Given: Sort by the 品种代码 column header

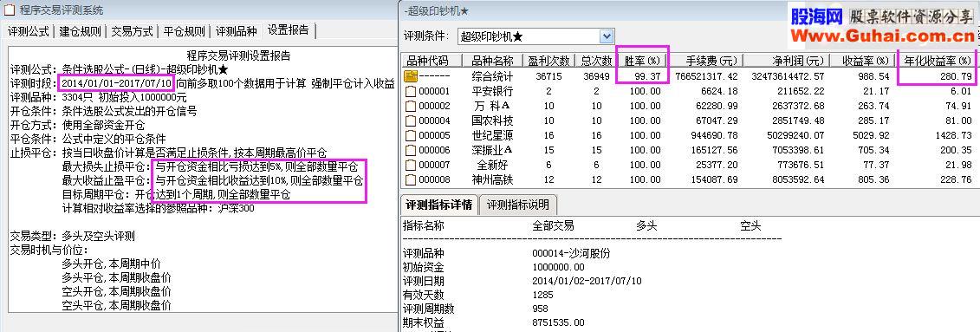Looking at the screenshot, I should point(432,61).
